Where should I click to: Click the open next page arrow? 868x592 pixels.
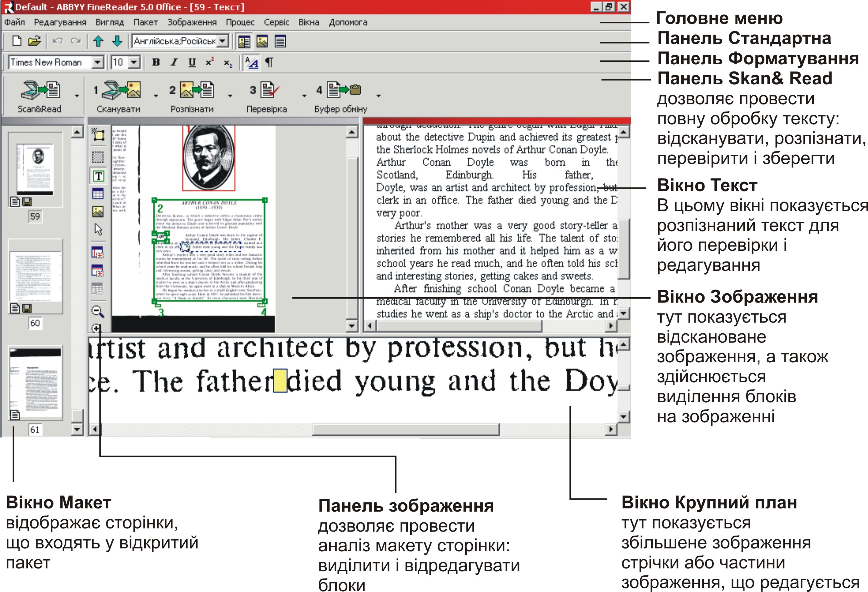117,41
